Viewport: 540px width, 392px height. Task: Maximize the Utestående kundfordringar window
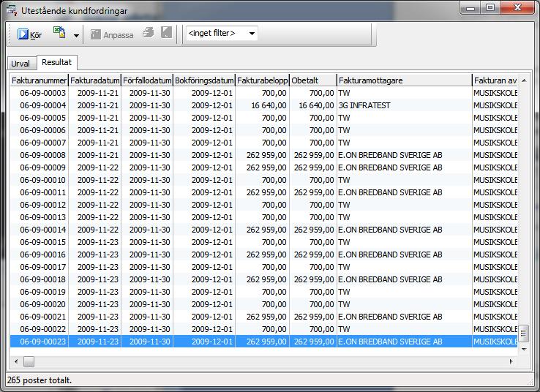[490, 7]
